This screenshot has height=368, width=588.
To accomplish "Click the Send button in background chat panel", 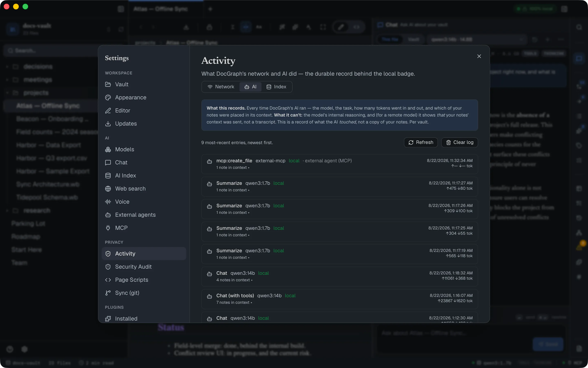I will [548, 344].
